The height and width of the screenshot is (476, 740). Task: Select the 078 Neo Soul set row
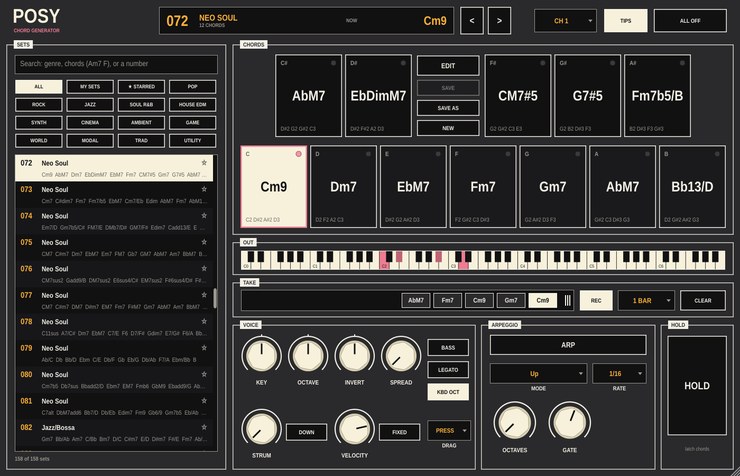coord(114,326)
